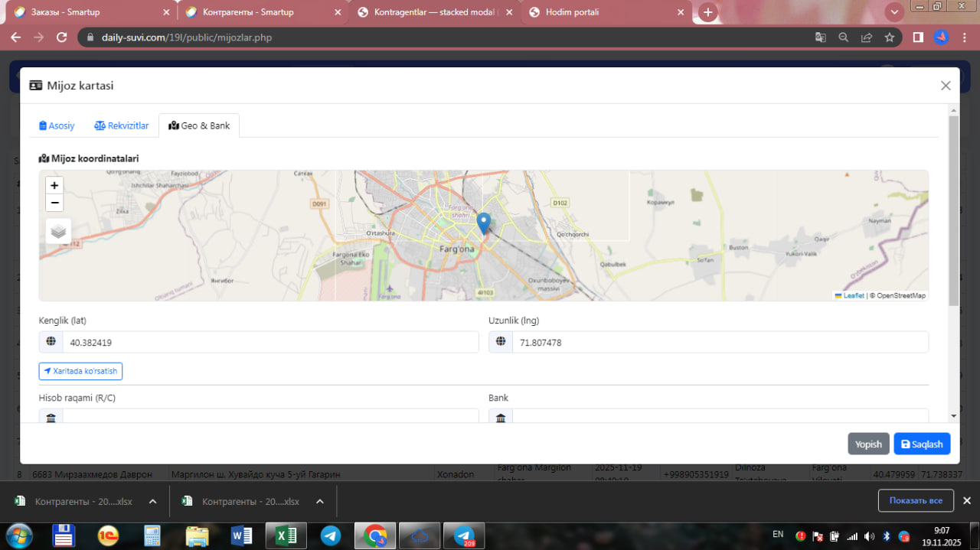Click the Leaflet attribution link

(853, 295)
